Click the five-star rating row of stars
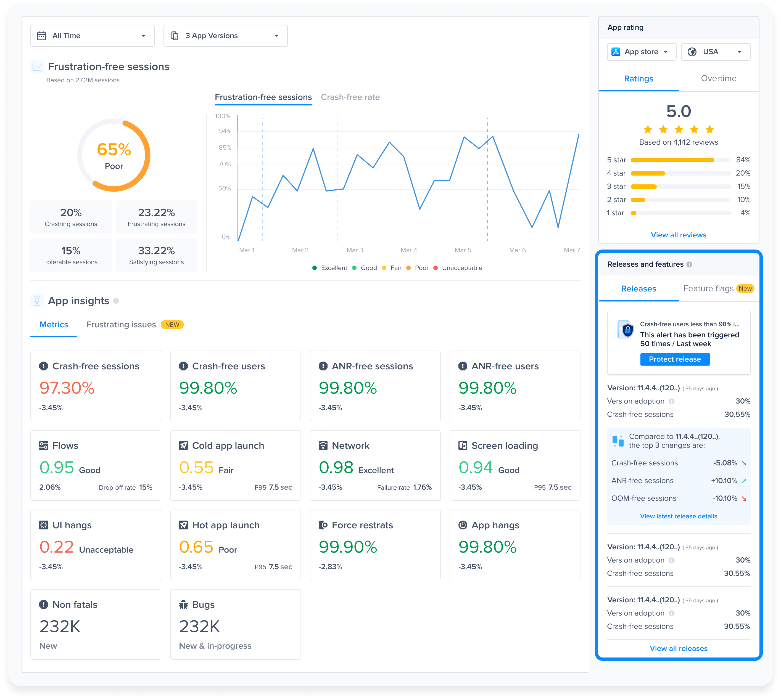 click(x=678, y=129)
